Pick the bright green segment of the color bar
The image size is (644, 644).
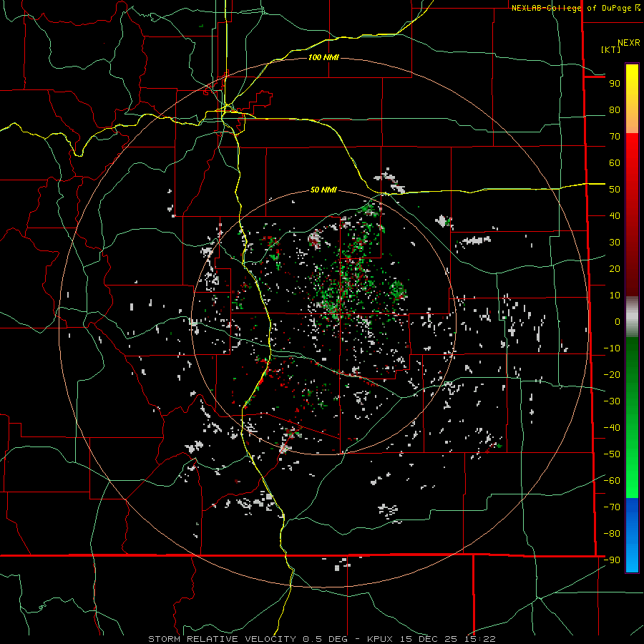632,472
